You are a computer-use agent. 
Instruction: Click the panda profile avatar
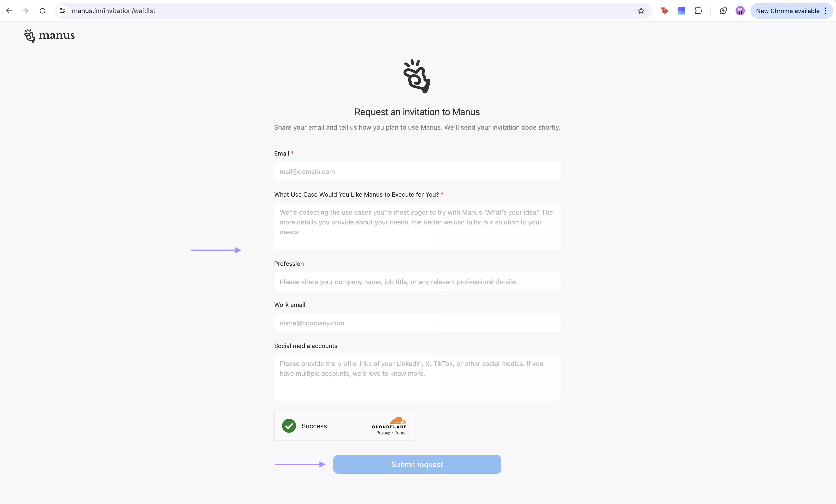(x=740, y=11)
